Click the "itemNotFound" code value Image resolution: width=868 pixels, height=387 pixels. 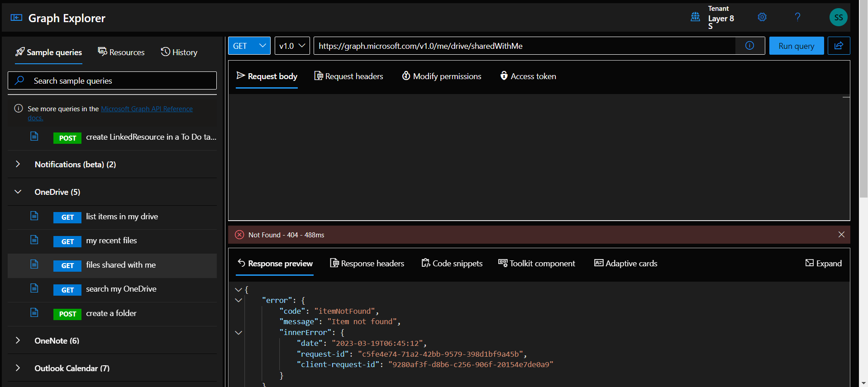coord(344,311)
